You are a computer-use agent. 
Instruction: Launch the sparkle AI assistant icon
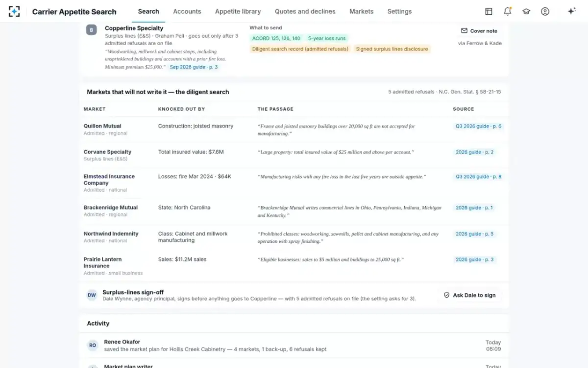pos(571,11)
